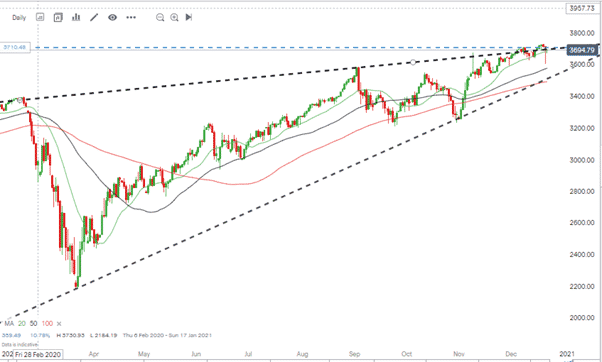Jump to latest candle arrow icon
Viewport: 602px width, 362px height.
click(189, 17)
